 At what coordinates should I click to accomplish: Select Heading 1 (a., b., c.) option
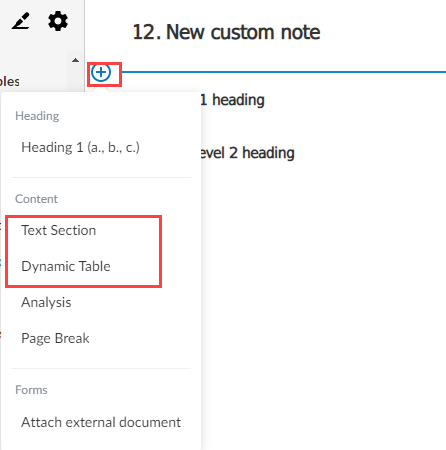pyautogui.click(x=80, y=147)
